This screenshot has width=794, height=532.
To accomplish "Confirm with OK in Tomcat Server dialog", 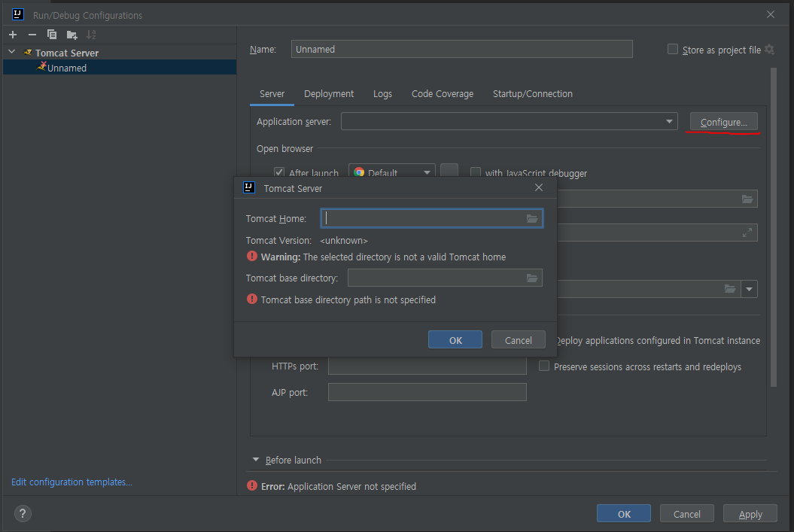I will point(455,339).
